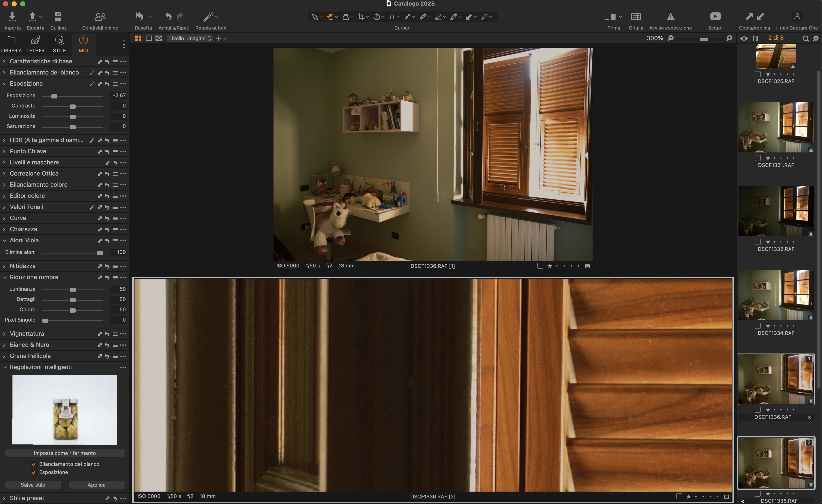Viewport: 822px width, 504px height.
Task: Expand Bilanciamento del bianco panel
Action: click(x=4, y=73)
